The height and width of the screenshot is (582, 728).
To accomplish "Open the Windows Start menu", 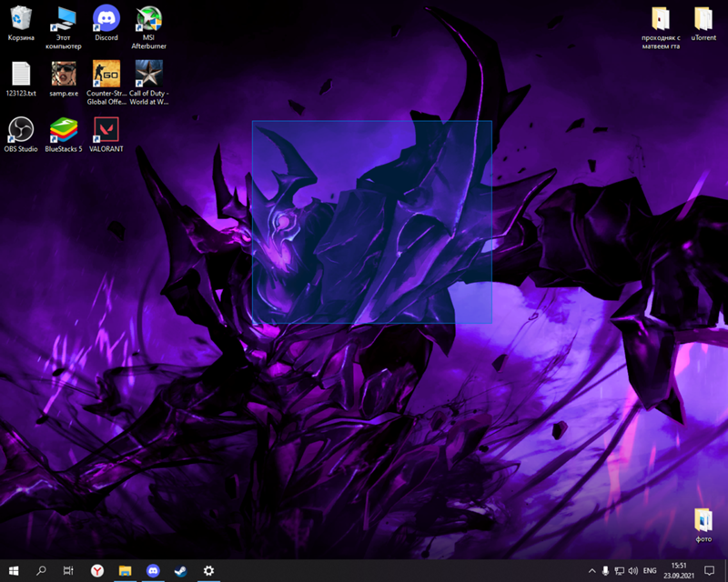I will pos(14,570).
